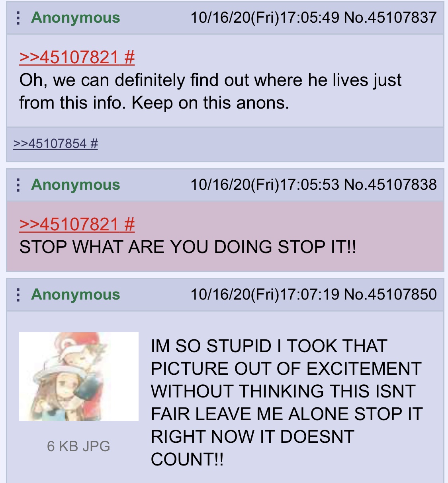Screen dimensions: 448x483
Task: Click the # symbol after >>45107821 in the first post
Action: [x=129, y=57]
